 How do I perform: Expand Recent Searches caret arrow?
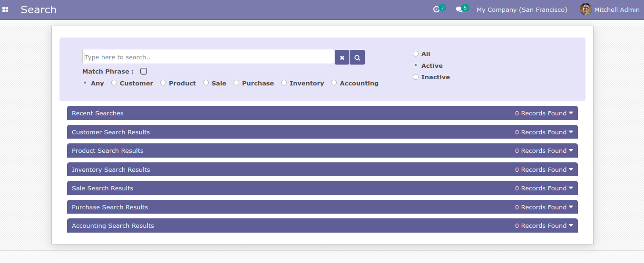pos(571,113)
